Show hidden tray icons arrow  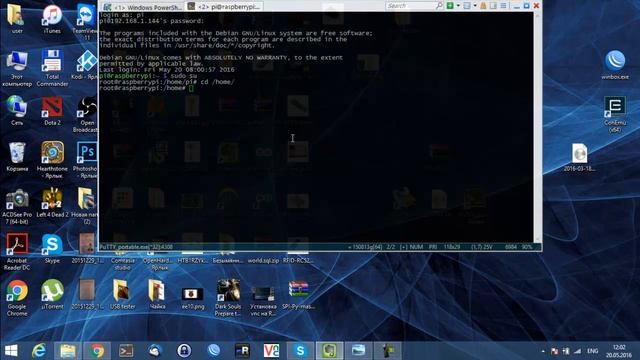point(543,351)
